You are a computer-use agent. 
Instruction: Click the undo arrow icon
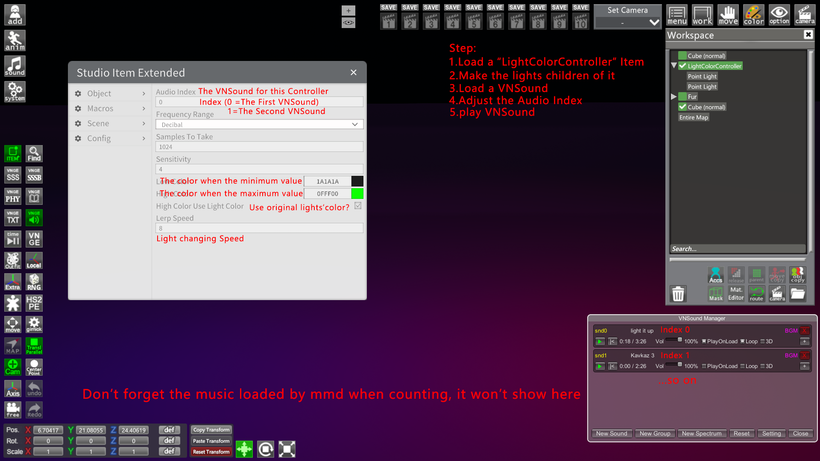pyautogui.click(x=34, y=388)
